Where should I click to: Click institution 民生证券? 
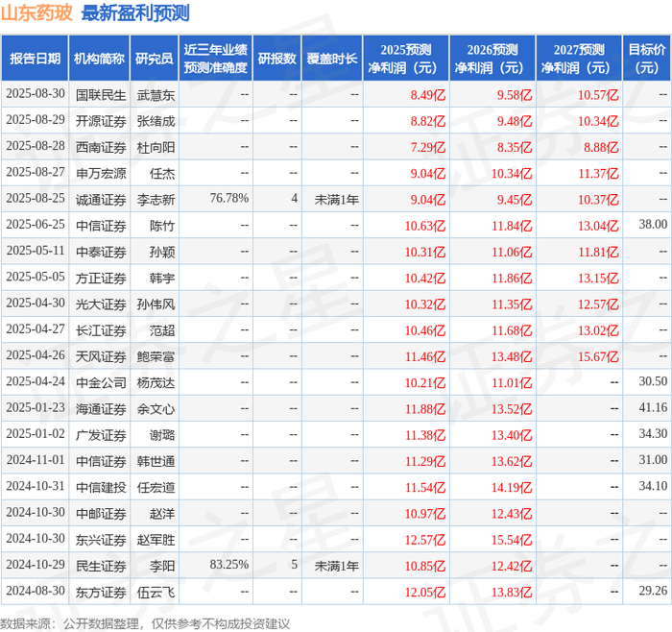click(101, 566)
